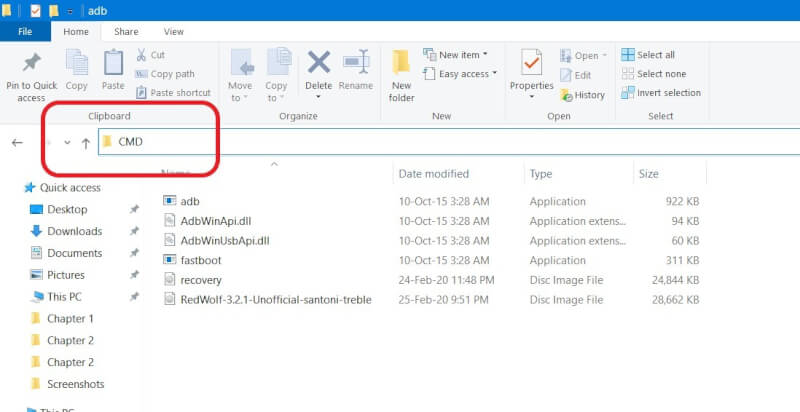Click the Copy path button

point(165,74)
